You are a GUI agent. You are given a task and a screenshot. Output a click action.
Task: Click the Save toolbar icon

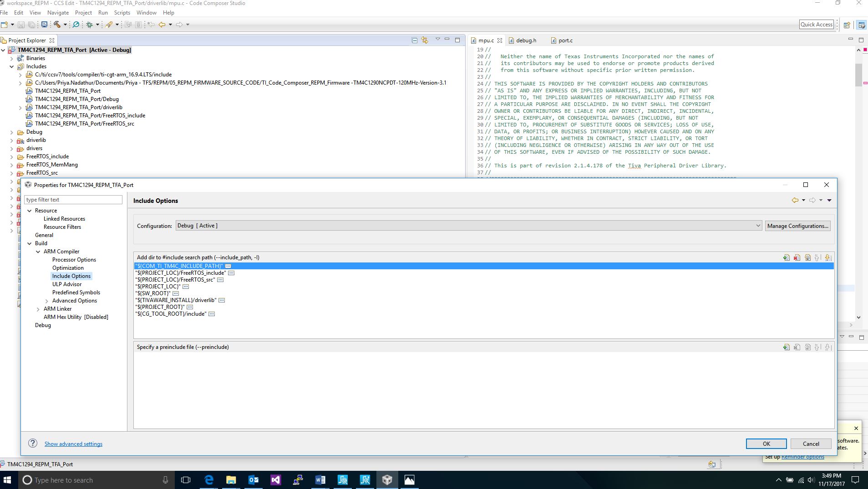(21, 25)
